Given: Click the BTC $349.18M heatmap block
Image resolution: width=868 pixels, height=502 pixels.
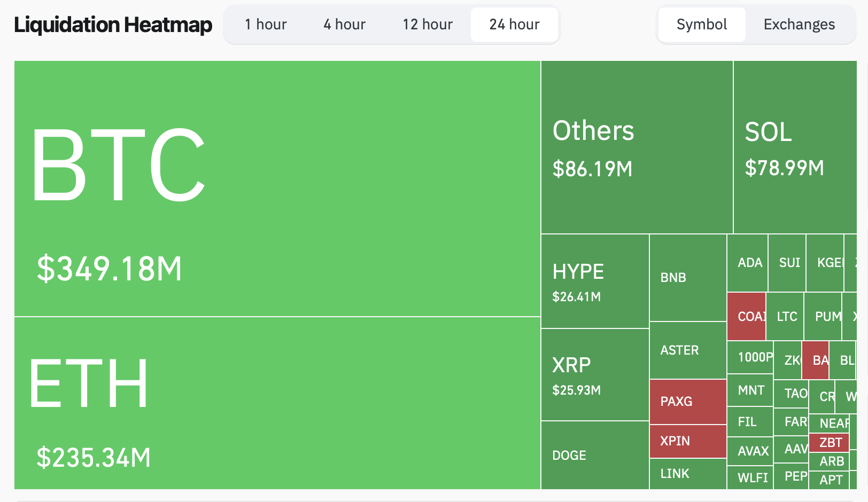Looking at the screenshot, I should pyautogui.click(x=277, y=189).
